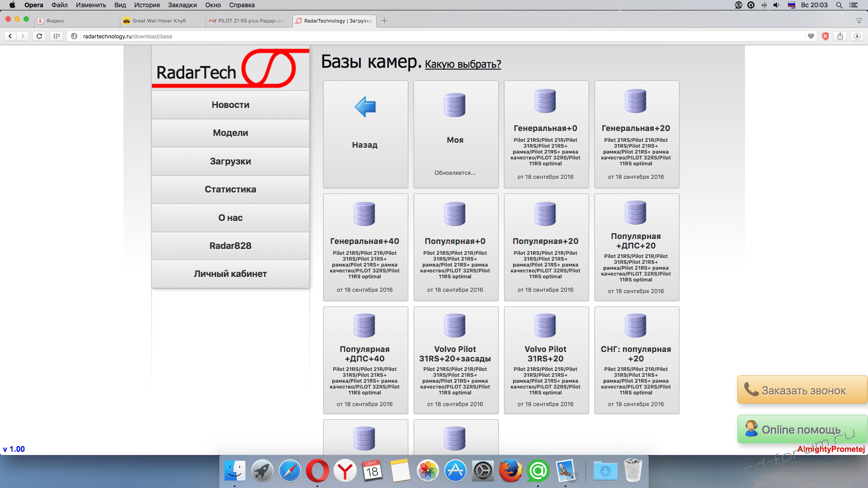Open the Radar828 sidebar section

231,246
